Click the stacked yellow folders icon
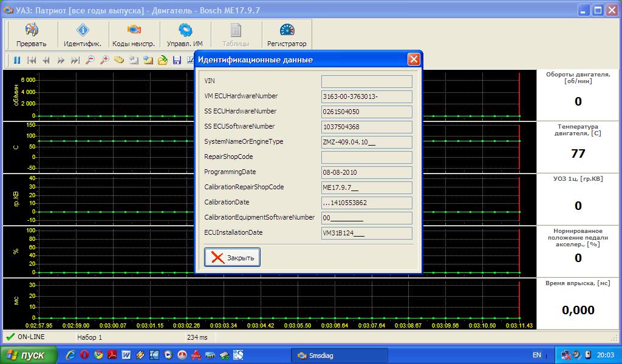The width and height of the screenshot is (622, 364). coord(119,60)
